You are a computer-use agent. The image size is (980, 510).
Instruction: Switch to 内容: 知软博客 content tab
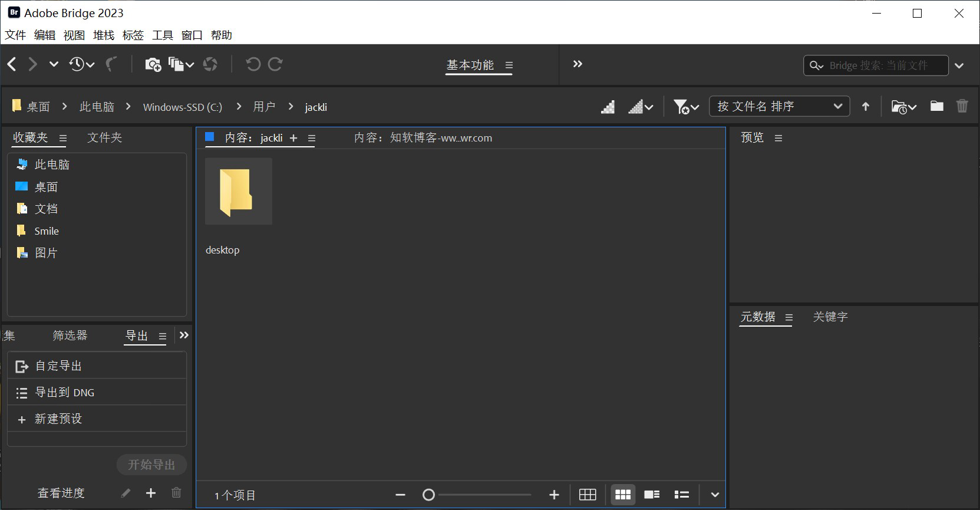pos(423,138)
